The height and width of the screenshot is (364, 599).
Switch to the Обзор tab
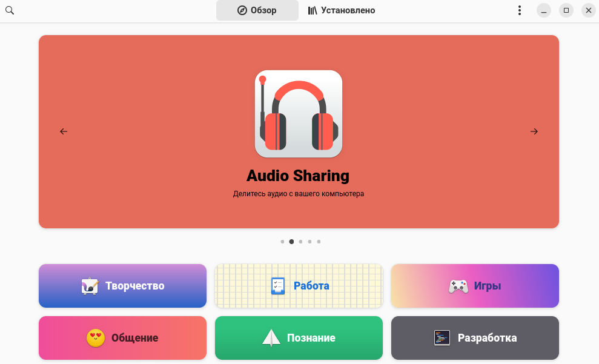[257, 10]
